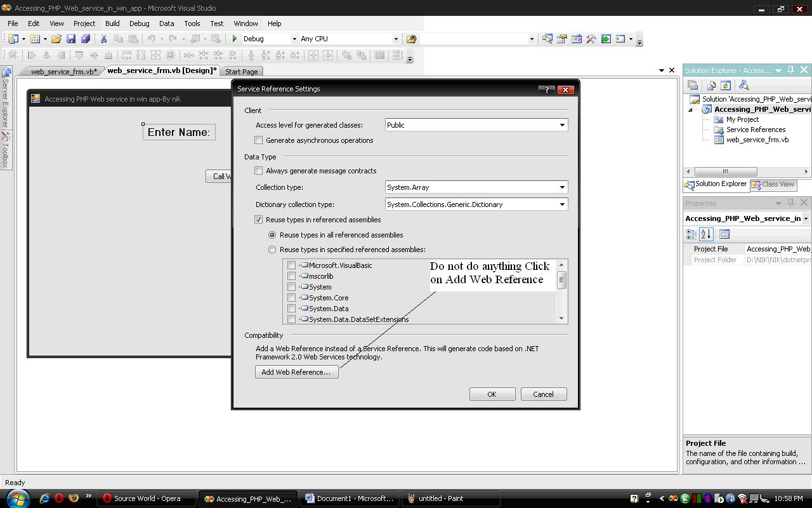Click the Property Pages icon in Properties panel

(x=724, y=234)
